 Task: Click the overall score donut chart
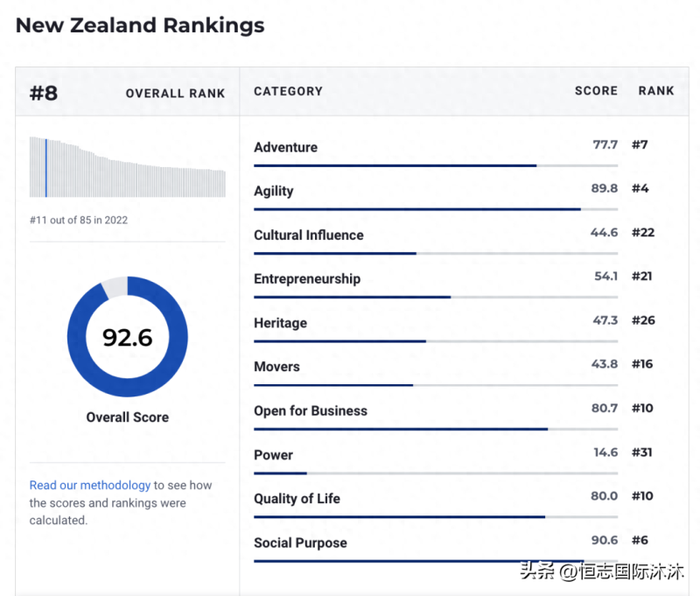coord(128,337)
